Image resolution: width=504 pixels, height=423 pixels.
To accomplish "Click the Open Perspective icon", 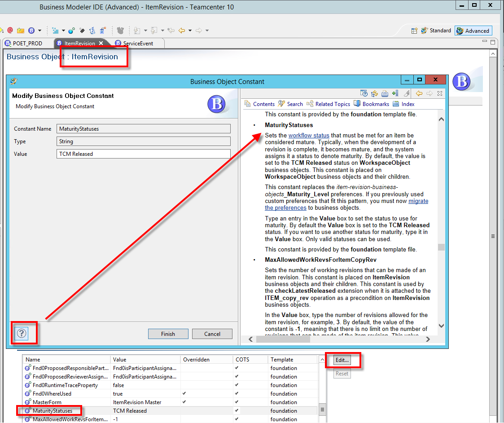I will 414,31.
